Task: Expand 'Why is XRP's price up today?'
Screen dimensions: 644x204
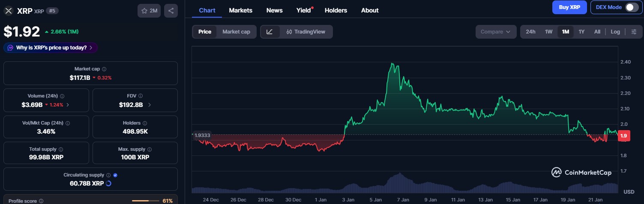Action: click(51, 48)
